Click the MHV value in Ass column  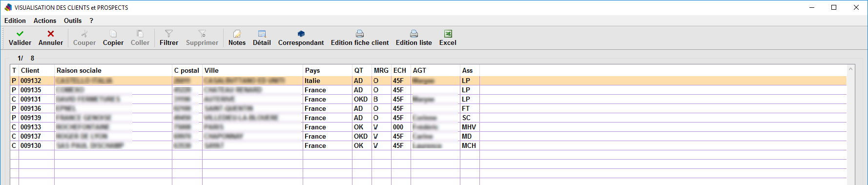point(469,127)
